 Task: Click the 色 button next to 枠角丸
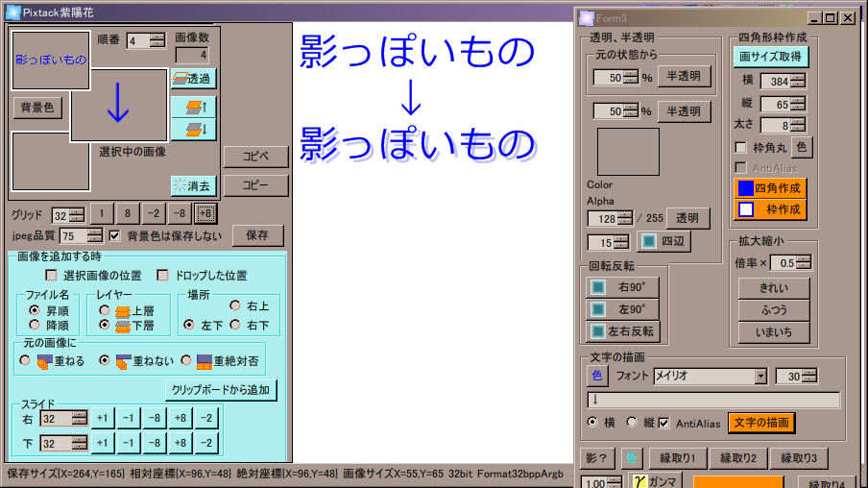tap(802, 147)
